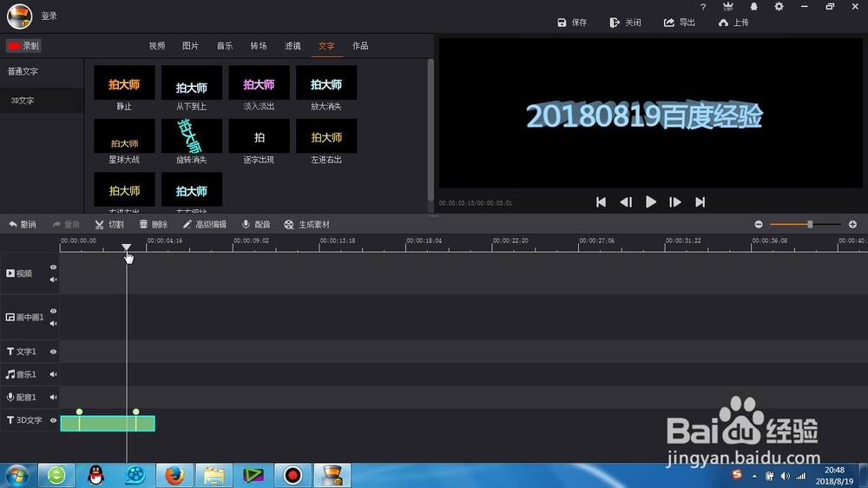Image resolution: width=868 pixels, height=488 pixels.
Task: Click the 切割 cut scissors tool
Action: click(x=109, y=224)
